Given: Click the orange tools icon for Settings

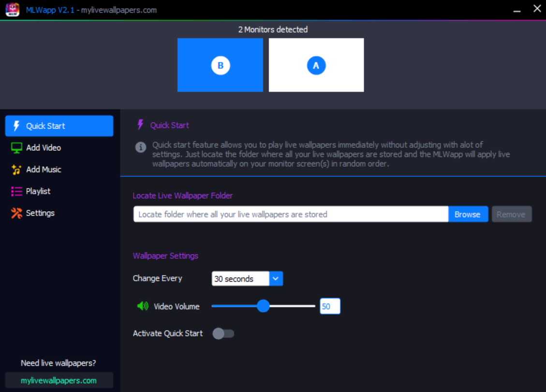Looking at the screenshot, I should [16, 213].
